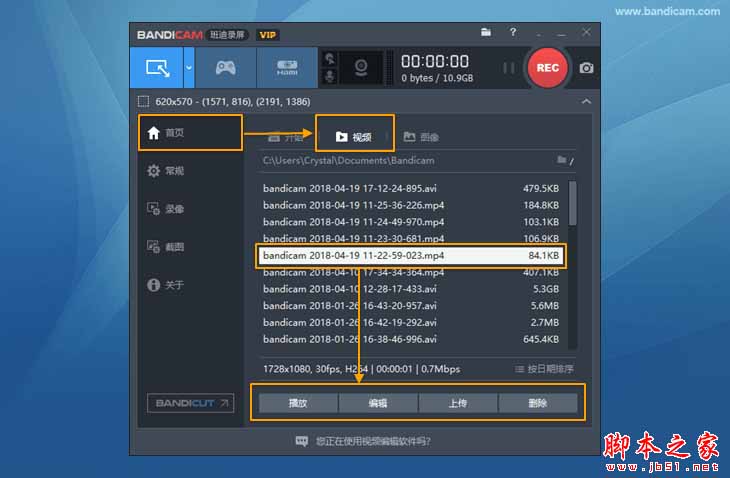Select bandicam 2018-04-19 11-22-59-023.mp4
This screenshot has width=730, height=478.
[x=411, y=256]
